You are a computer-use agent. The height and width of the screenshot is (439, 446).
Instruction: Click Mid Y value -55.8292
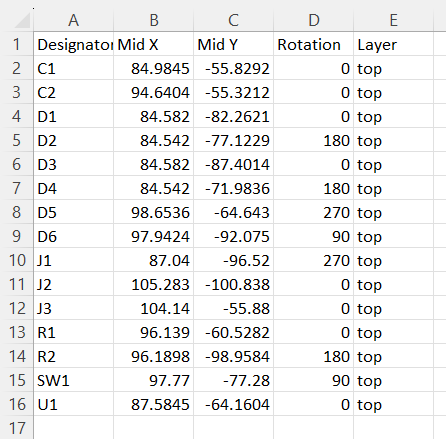pos(234,68)
